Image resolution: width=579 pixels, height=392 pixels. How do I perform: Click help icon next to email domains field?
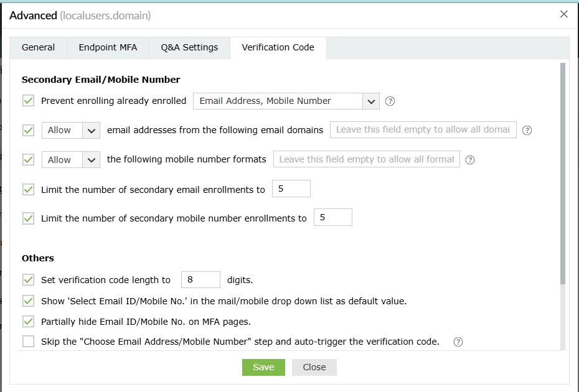point(527,131)
